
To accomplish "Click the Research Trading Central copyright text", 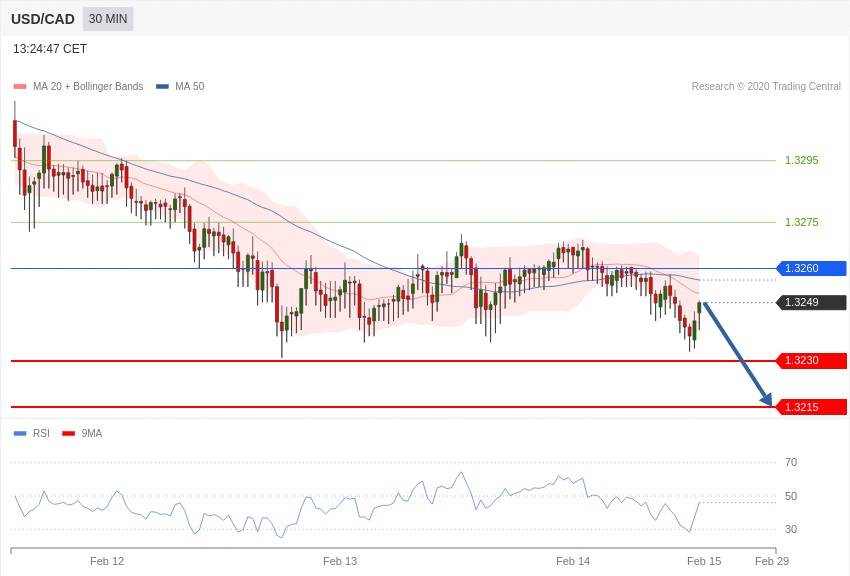I will (766, 87).
